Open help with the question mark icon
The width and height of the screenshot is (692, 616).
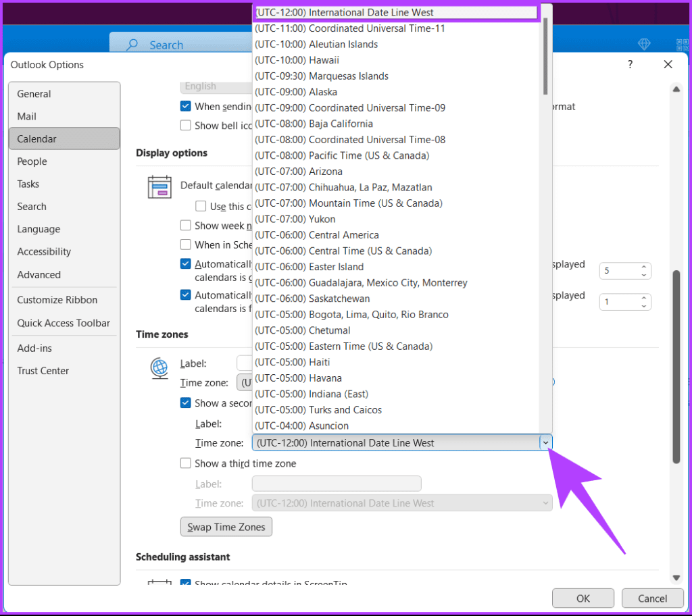tap(631, 64)
